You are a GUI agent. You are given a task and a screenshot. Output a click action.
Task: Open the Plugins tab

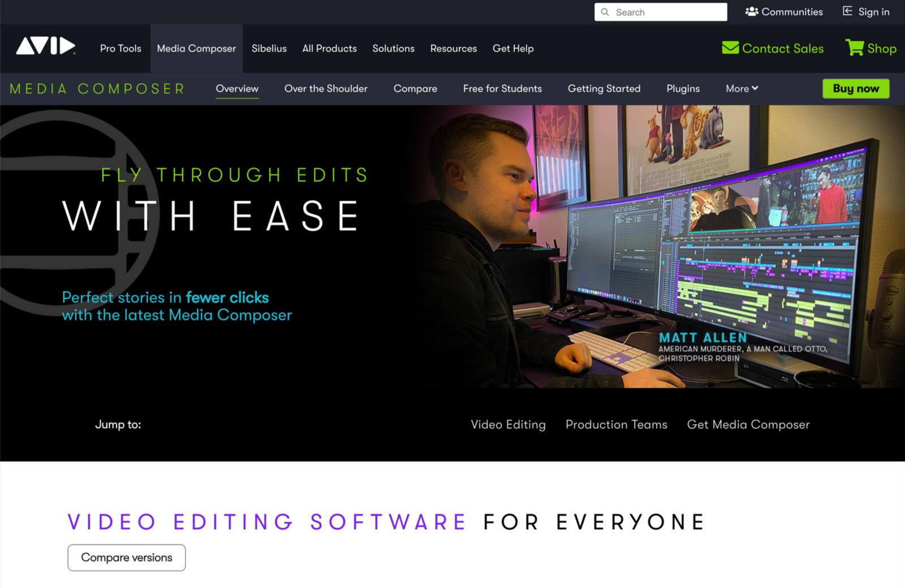click(683, 89)
